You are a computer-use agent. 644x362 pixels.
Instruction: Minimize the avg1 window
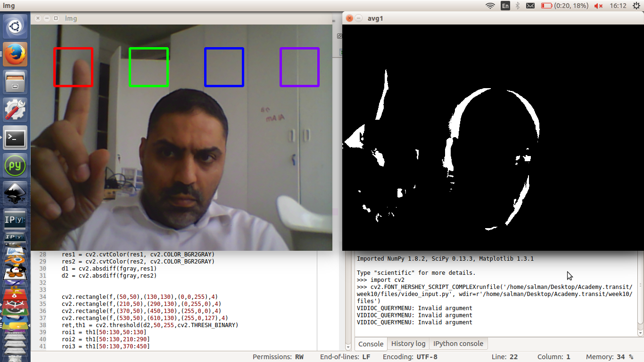[359, 18]
